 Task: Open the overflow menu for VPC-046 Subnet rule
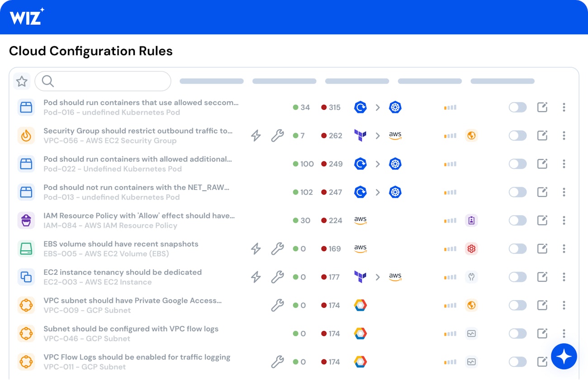pyautogui.click(x=564, y=333)
